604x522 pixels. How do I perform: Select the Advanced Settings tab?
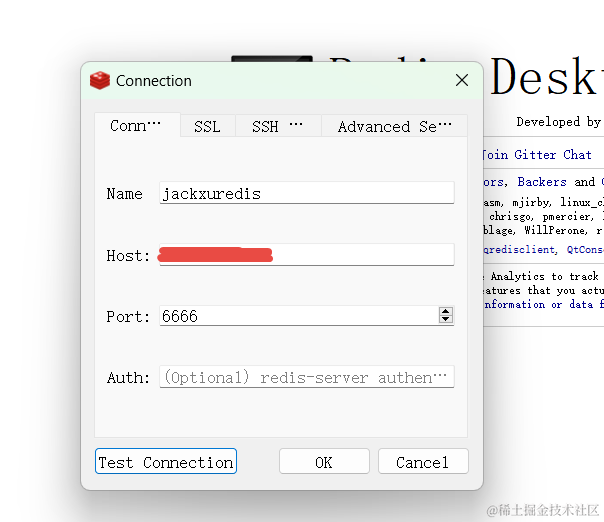click(x=394, y=126)
